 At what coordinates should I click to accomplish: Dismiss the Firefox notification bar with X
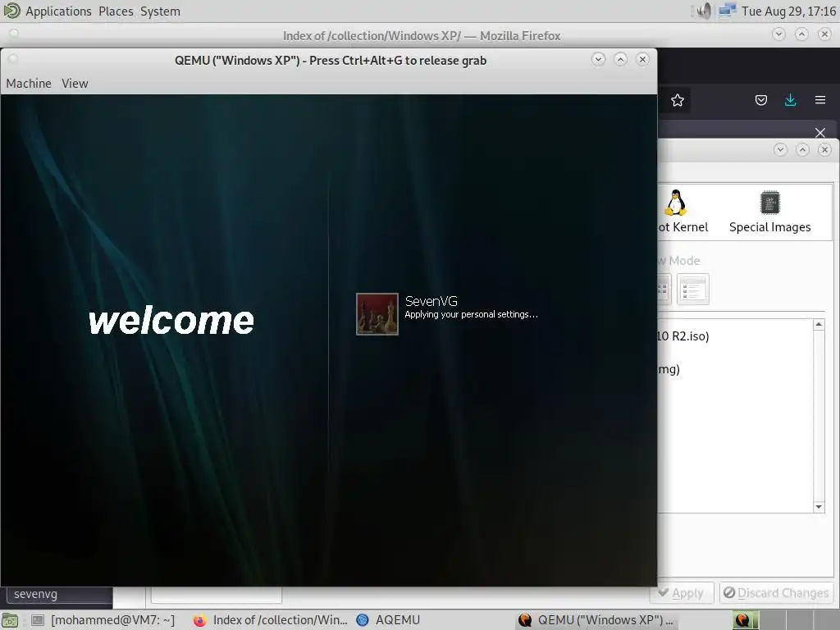(x=819, y=132)
